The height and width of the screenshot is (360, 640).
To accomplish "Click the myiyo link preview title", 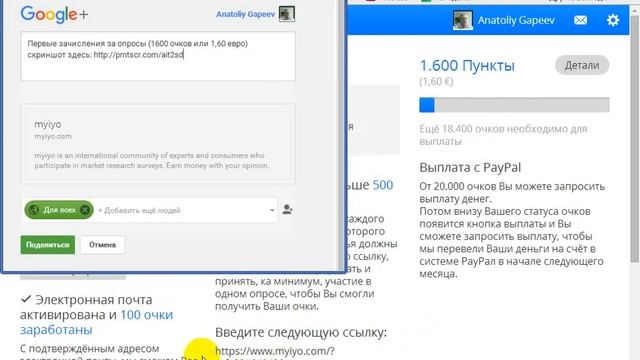I will (x=48, y=124).
